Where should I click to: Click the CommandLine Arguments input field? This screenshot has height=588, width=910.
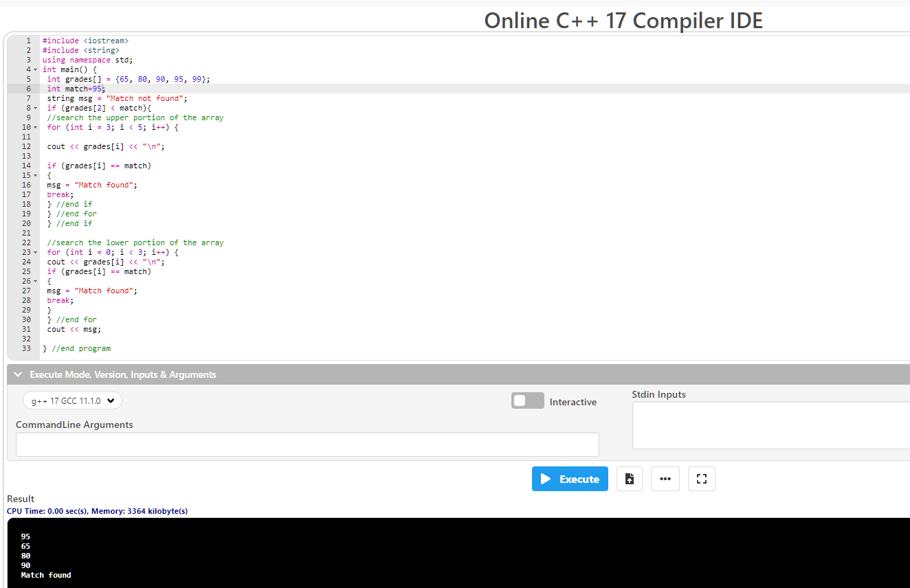tap(307, 444)
